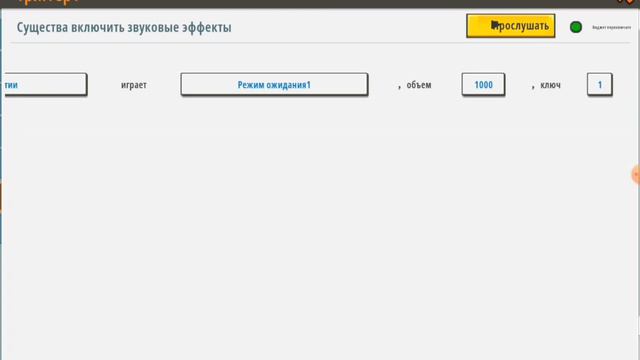Screen dimensions: 640x360
Task: Click the word играет
Action: 133,85
